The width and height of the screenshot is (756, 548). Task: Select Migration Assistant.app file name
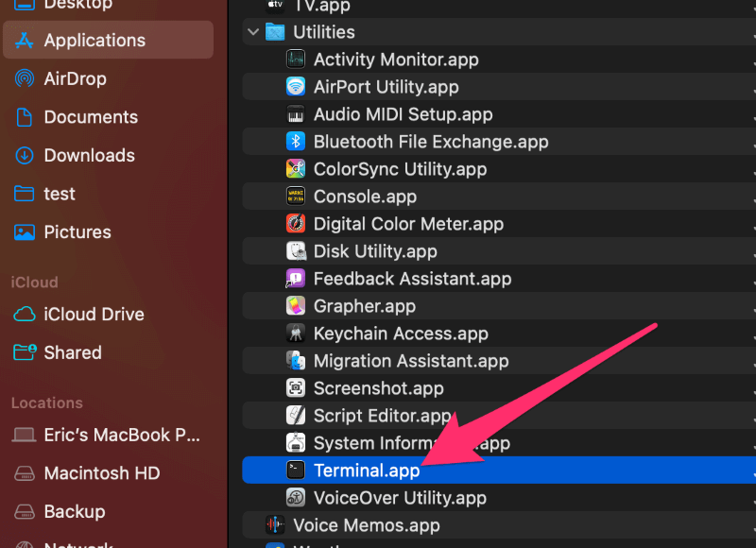411,361
